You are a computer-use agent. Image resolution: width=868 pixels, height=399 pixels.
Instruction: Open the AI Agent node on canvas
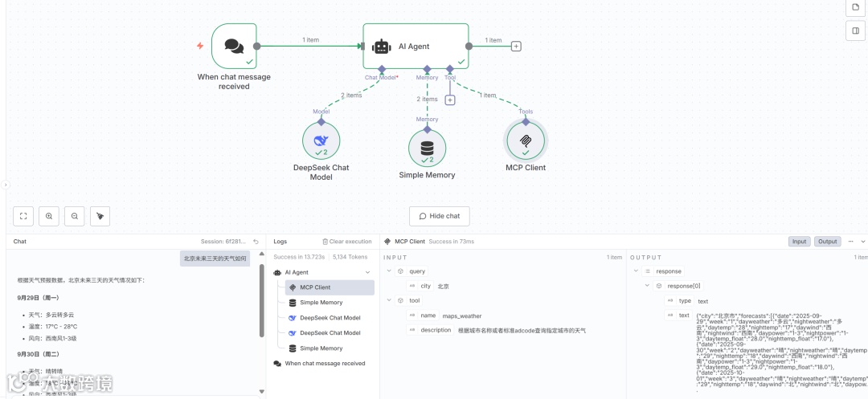click(416, 46)
